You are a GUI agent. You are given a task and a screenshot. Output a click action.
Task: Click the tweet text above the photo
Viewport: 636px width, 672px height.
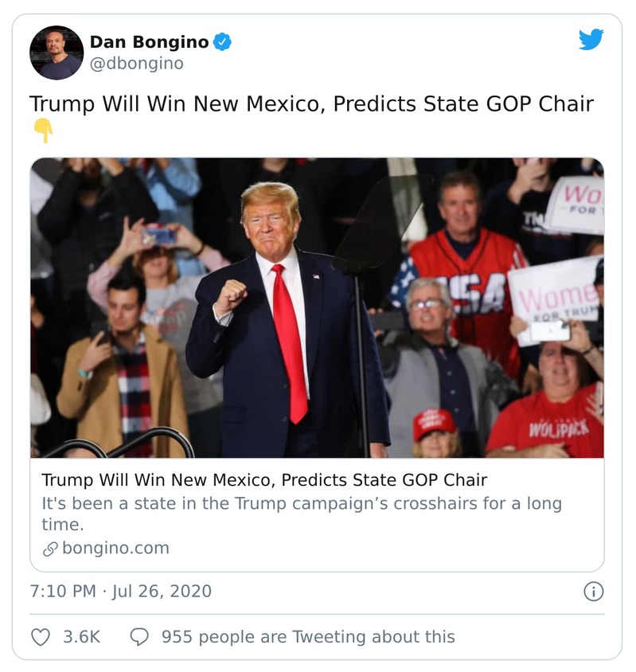(311, 104)
